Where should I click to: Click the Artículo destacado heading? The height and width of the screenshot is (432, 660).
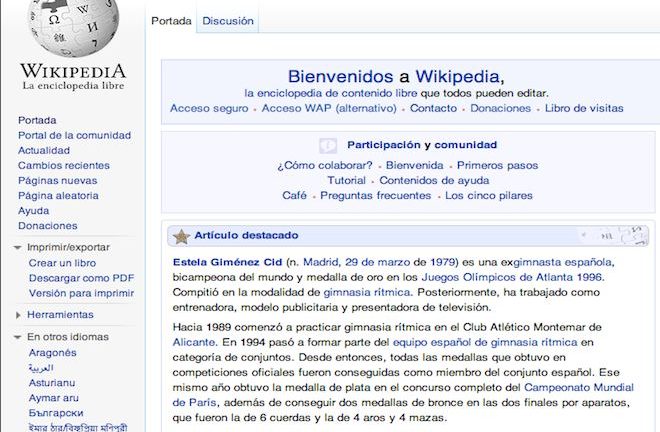[246, 235]
